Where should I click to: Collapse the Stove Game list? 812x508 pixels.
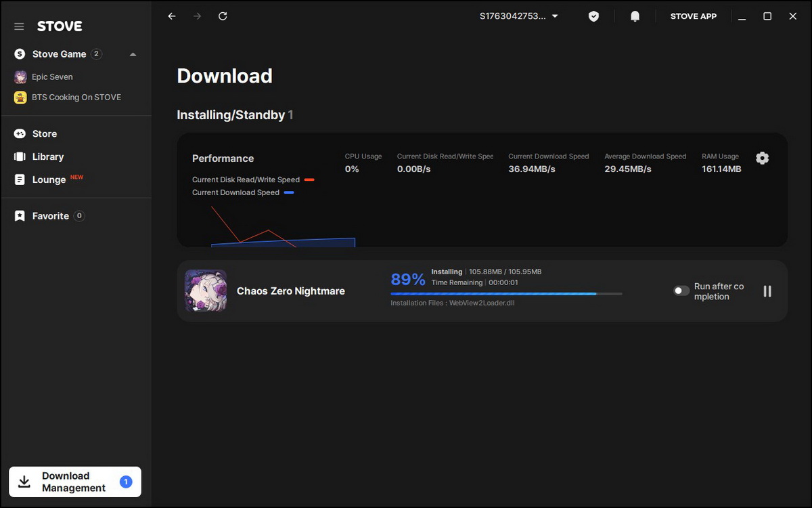click(133, 54)
